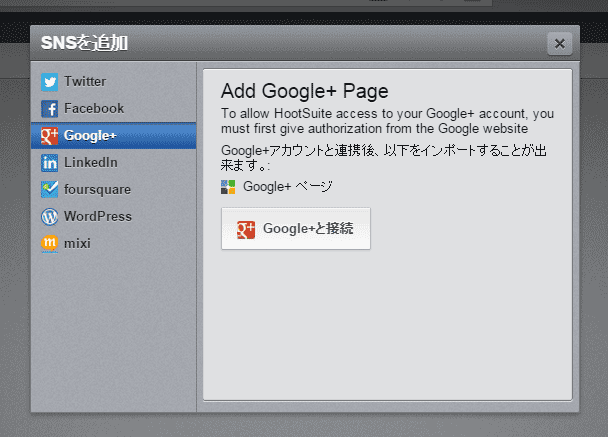Click the HootSuite authorization description text
This screenshot has height=437, width=608.
click(x=387, y=121)
